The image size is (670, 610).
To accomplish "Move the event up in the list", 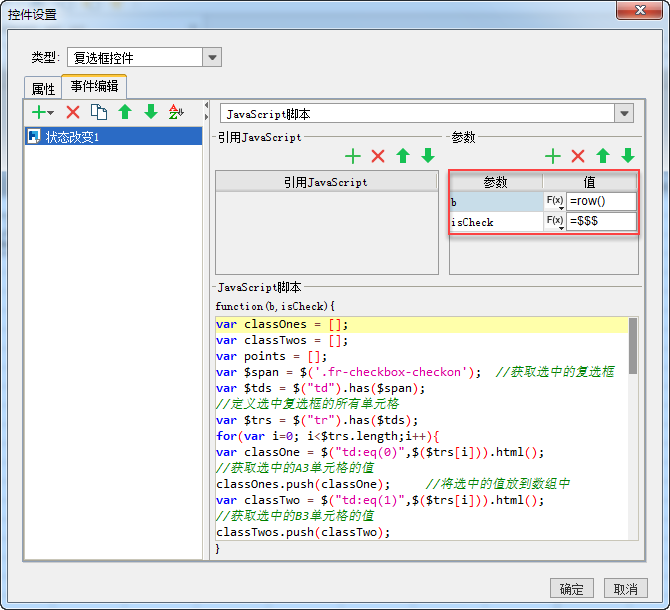I will [x=125, y=112].
